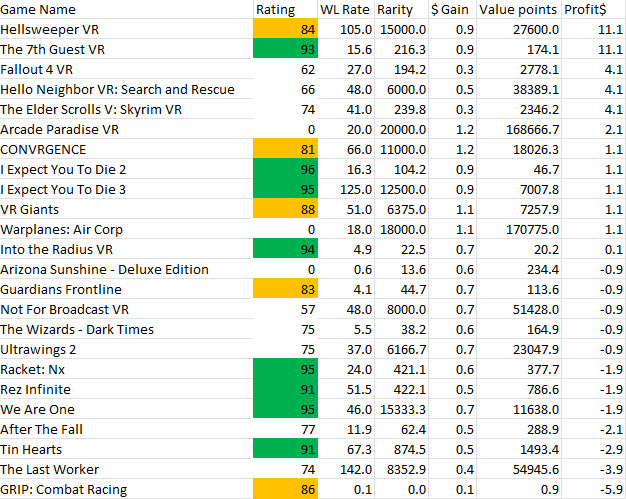
Task: Select profit -5.9 for GRIP: Combat Racing
Action: [x=594, y=489]
